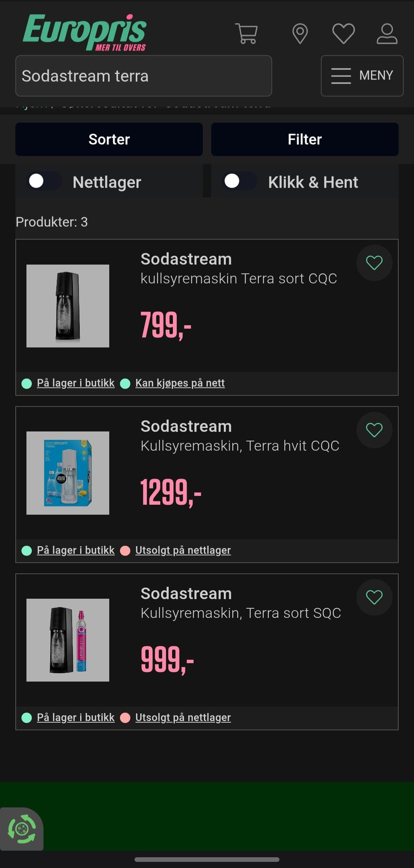Open the store locator pin icon

[300, 34]
